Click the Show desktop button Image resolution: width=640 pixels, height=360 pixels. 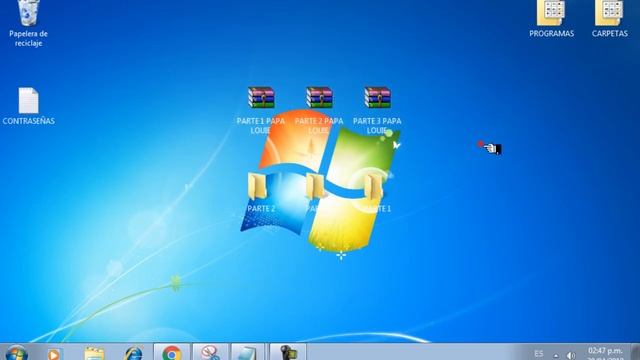click(x=635, y=353)
